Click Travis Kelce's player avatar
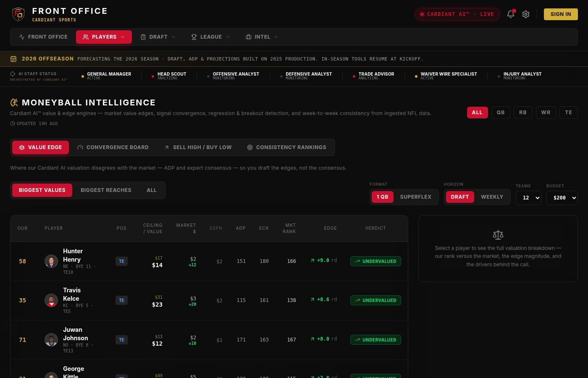 click(51, 300)
